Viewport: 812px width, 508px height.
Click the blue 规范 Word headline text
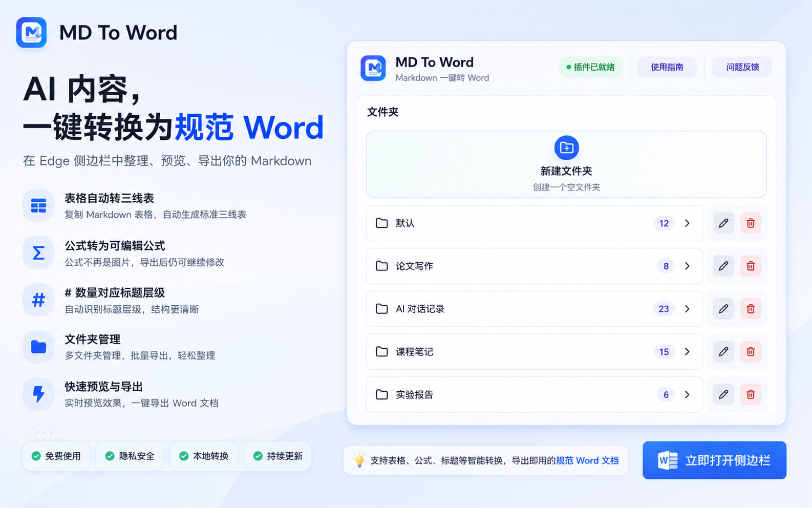249,128
